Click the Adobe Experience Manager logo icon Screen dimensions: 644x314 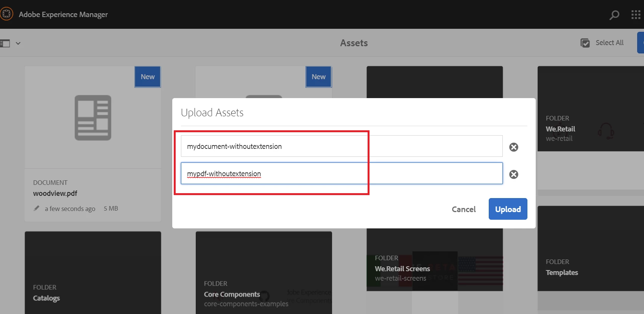pos(6,14)
